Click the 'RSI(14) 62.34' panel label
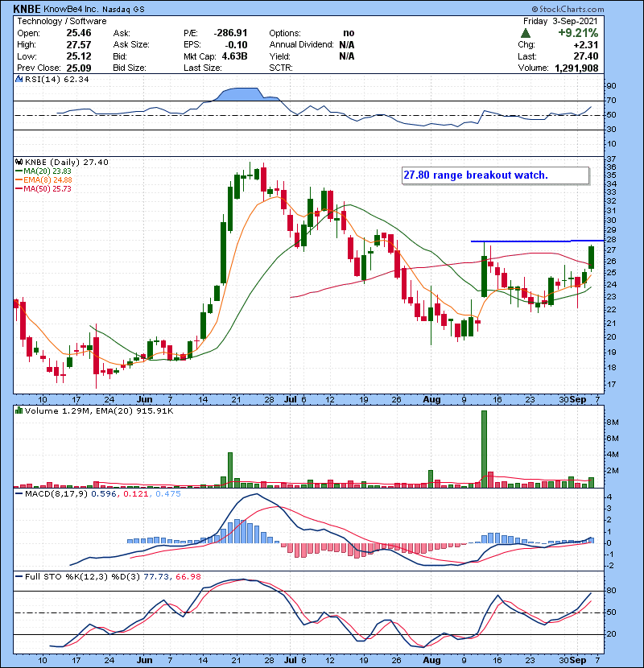Image resolution: width=644 pixels, height=668 pixels. pos(56,79)
